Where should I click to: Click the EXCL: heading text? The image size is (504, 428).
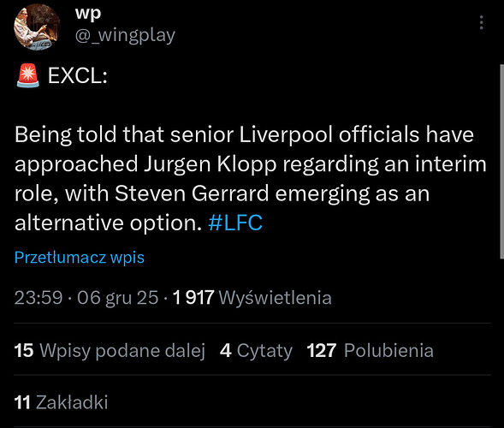click(x=78, y=76)
